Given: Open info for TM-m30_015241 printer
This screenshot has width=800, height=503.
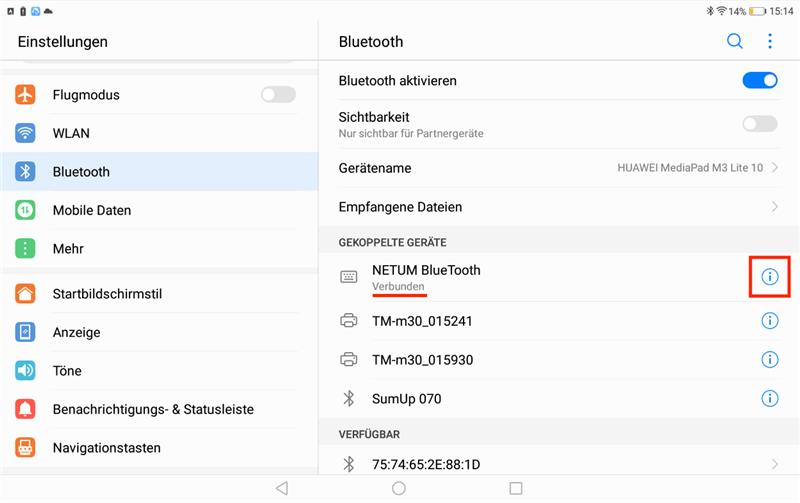Looking at the screenshot, I should point(769,321).
